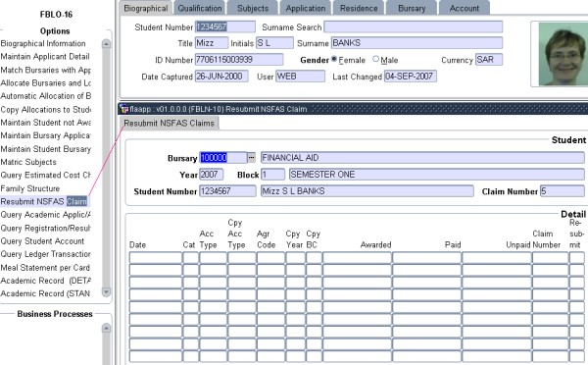Select the Female gender radio button
Viewport: 588px width, 365px height.
click(x=334, y=59)
